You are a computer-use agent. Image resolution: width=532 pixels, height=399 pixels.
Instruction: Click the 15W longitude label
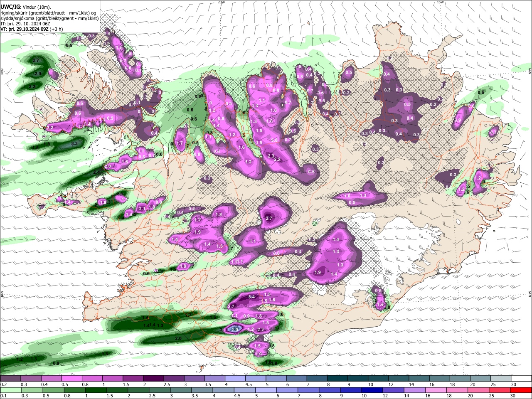coord(440,2)
